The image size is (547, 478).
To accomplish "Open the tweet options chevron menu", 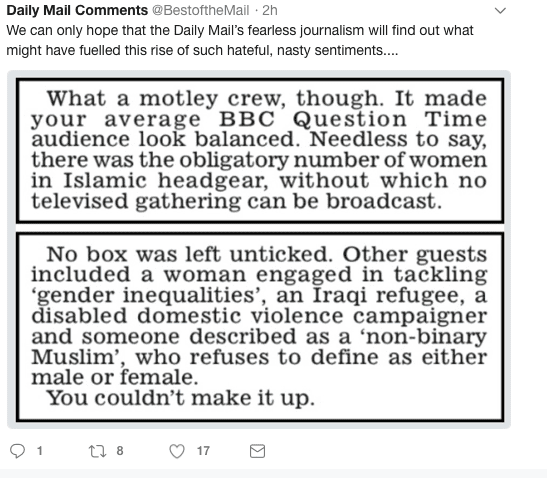I will [500, 11].
